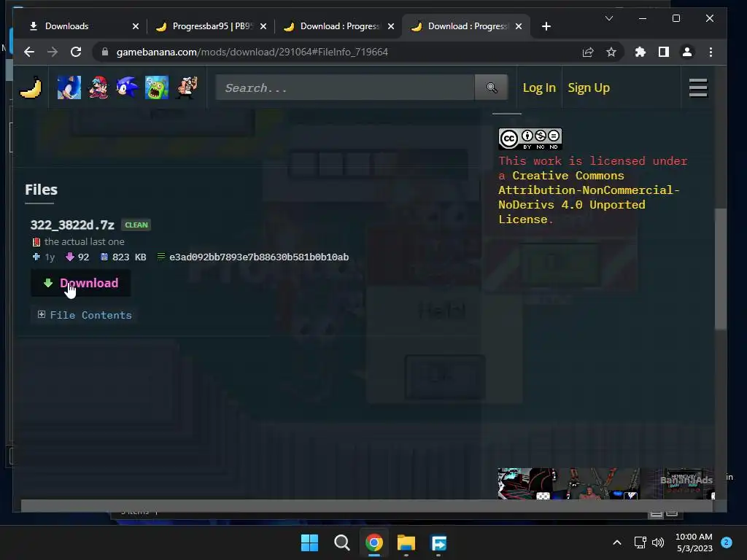Image resolution: width=747 pixels, height=560 pixels.
Task: Open Windows taskbar search
Action: [341, 542]
